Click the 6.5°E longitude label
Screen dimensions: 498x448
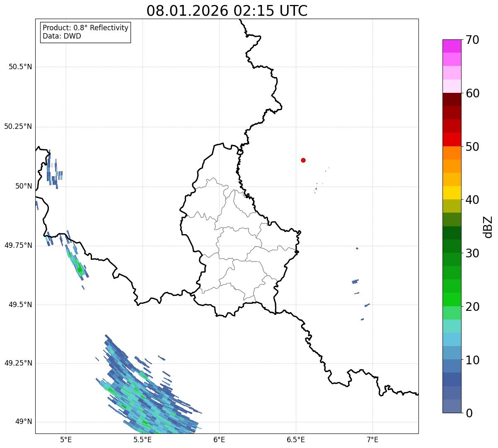point(296,439)
